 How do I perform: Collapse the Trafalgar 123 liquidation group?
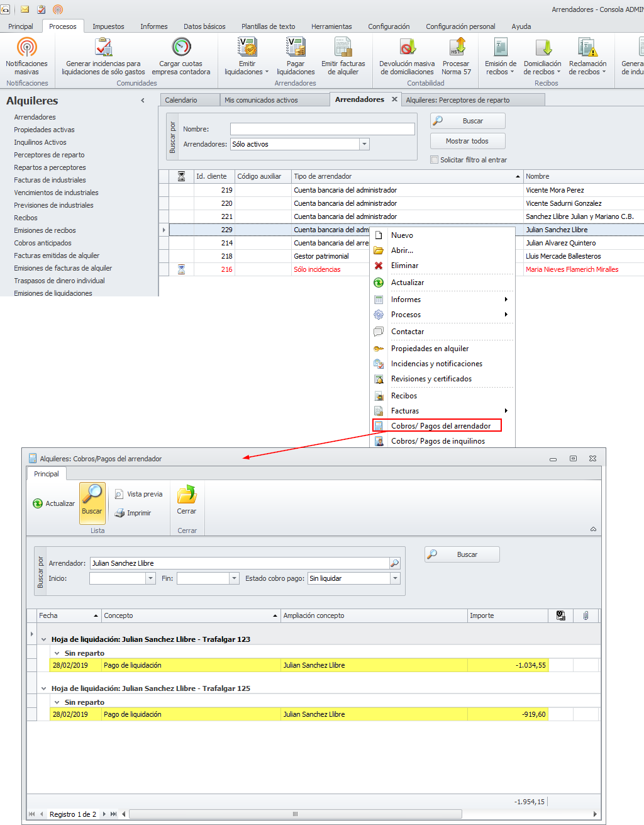coord(44,639)
